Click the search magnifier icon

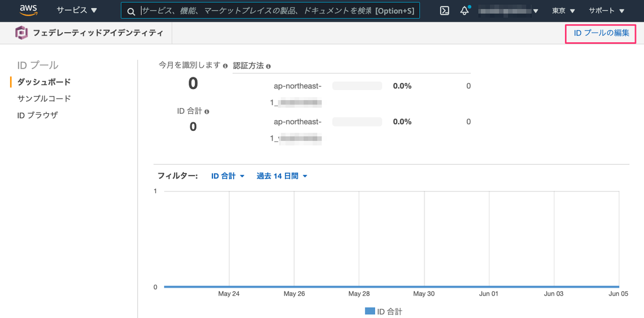[x=130, y=10]
